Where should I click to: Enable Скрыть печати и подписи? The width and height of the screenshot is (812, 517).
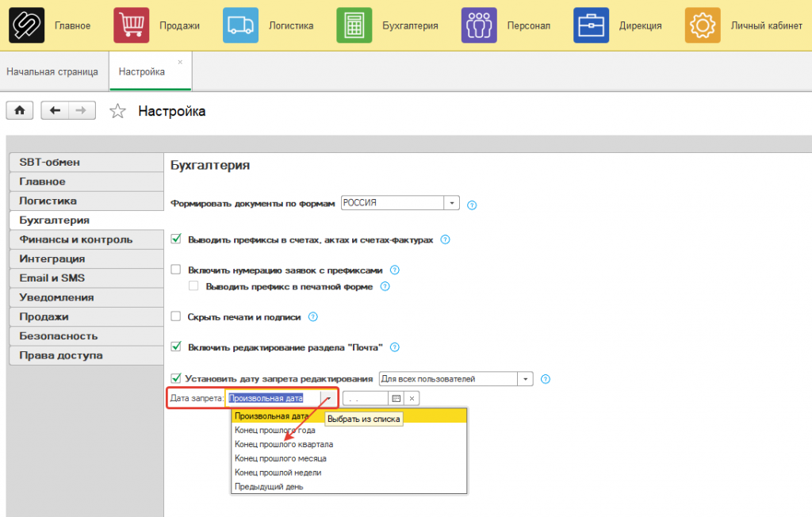pyautogui.click(x=176, y=316)
